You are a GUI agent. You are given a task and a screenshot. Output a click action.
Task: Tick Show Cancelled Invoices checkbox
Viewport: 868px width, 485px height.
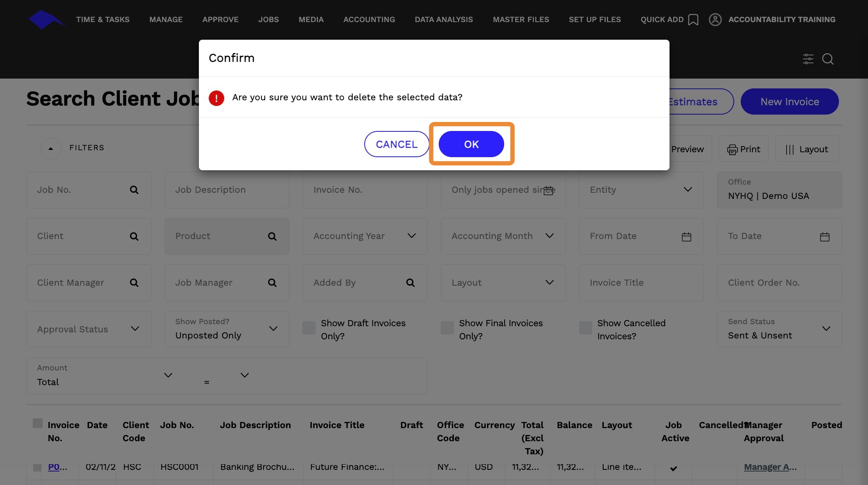pos(585,328)
